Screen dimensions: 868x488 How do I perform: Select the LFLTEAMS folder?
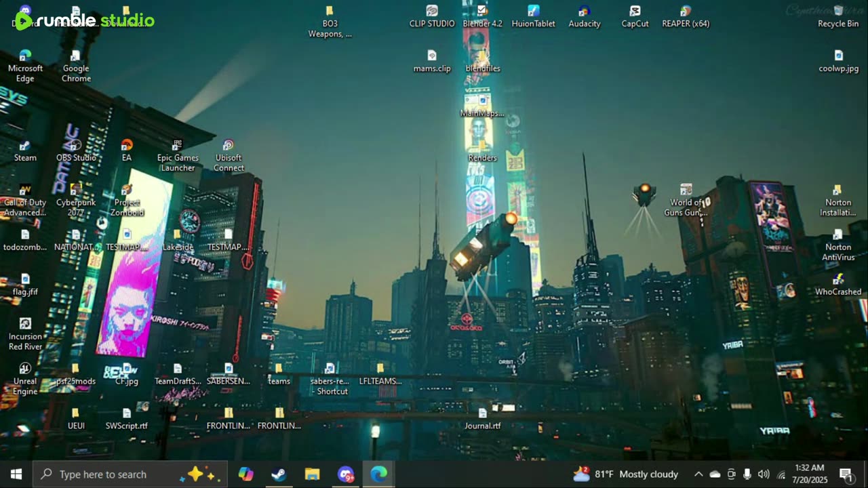[380, 373]
